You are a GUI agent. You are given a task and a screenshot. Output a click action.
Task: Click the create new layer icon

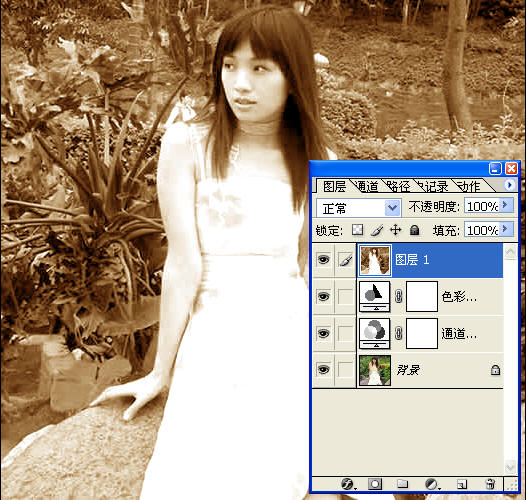(x=462, y=484)
